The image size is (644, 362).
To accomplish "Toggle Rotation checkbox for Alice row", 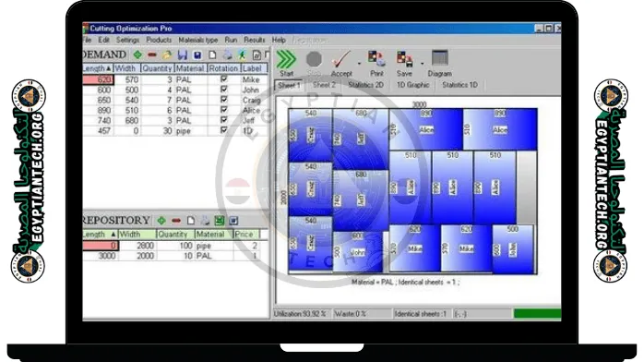I will [224, 110].
